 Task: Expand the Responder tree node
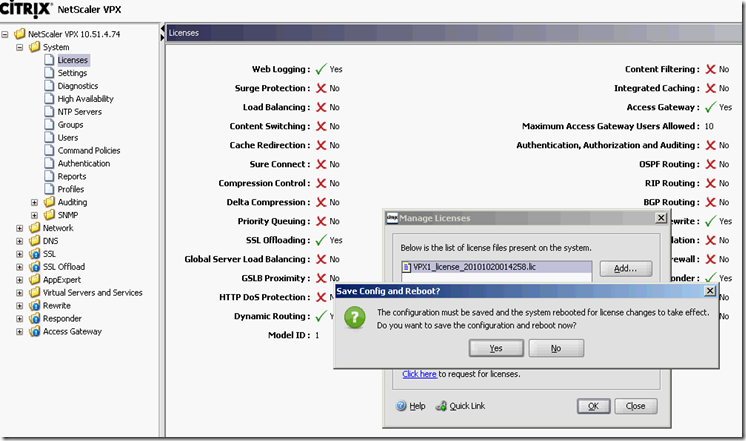point(20,318)
